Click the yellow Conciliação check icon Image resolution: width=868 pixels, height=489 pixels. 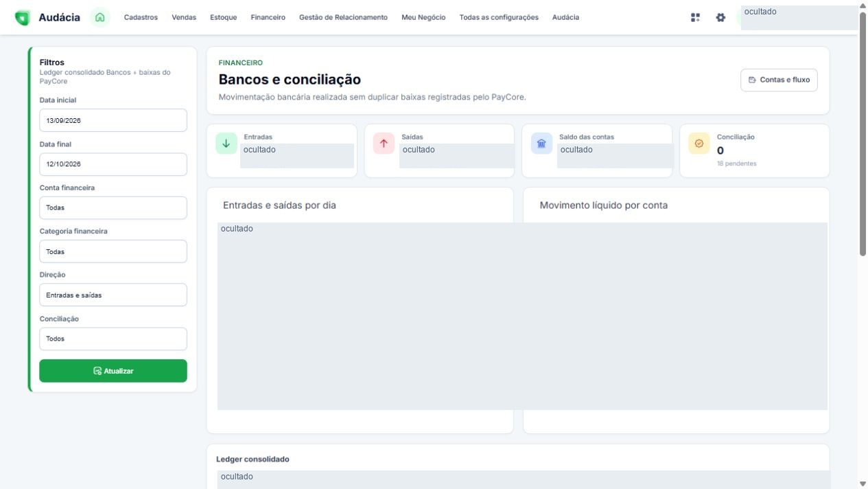coord(699,143)
